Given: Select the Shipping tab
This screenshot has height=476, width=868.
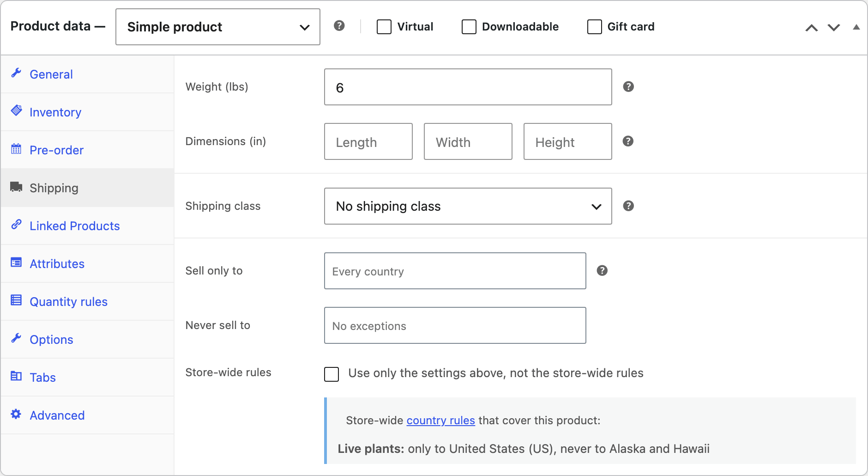Looking at the screenshot, I should click(88, 188).
